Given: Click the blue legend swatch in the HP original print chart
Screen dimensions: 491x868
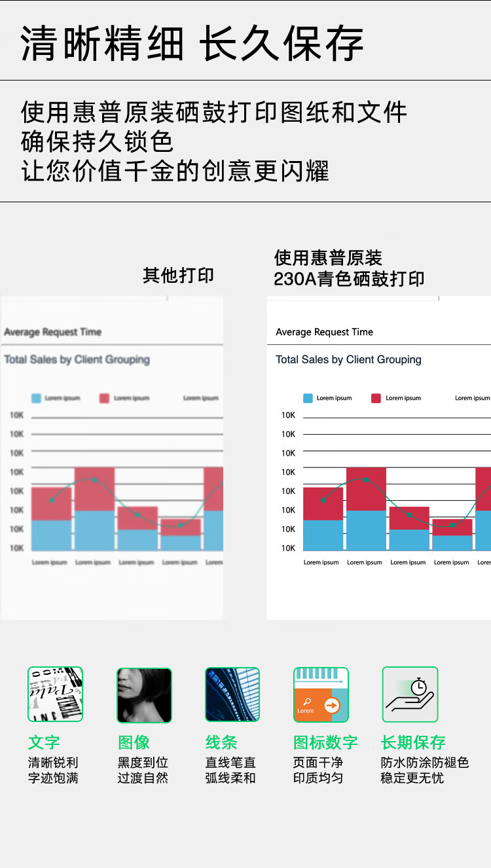Looking at the screenshot, I should (x=308, y=398).
